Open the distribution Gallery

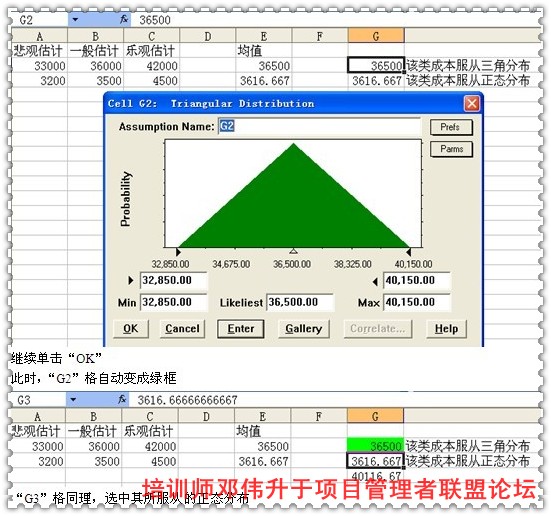(x=304, y=329)
